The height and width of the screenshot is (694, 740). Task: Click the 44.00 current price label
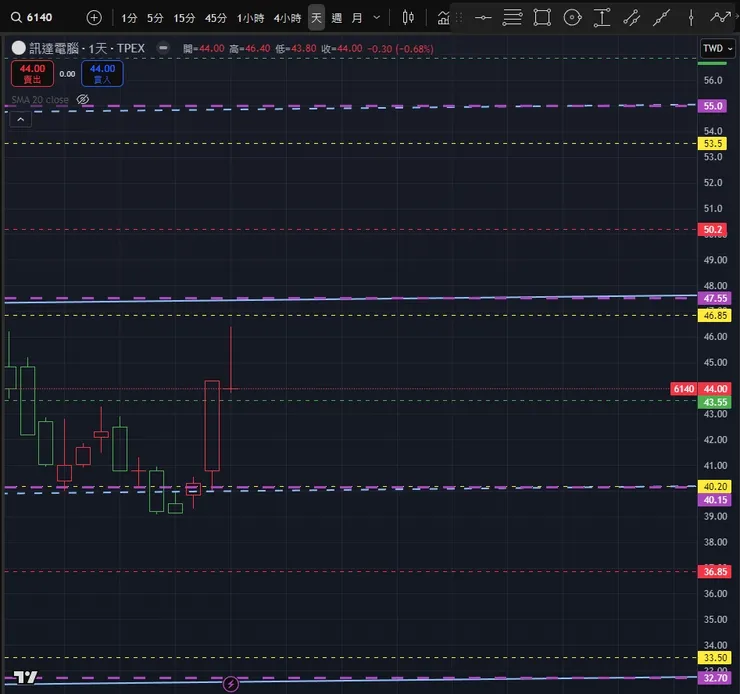(715, 389)
